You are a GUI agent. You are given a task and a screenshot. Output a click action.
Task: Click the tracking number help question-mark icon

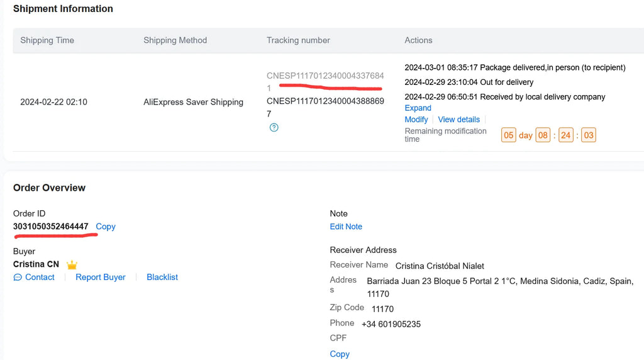click(274, 127)
